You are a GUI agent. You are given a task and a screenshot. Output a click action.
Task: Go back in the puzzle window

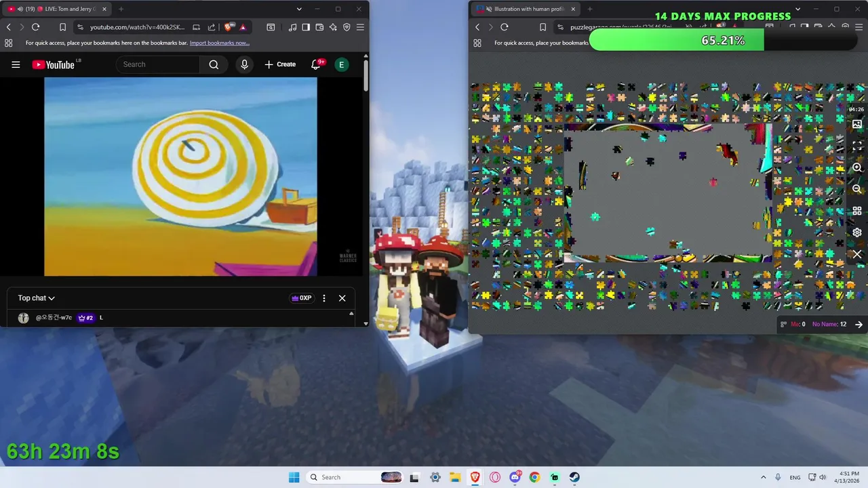tap(477, 27)
